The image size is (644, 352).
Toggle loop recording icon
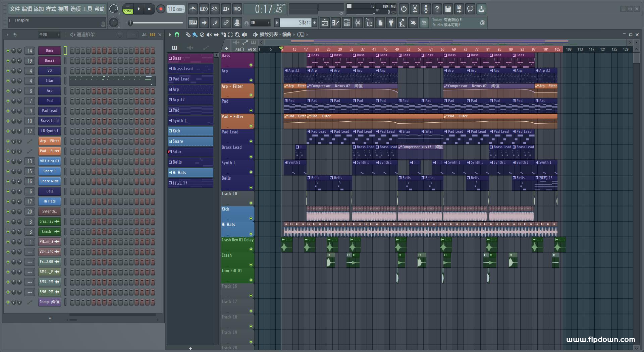coord(237,9)
